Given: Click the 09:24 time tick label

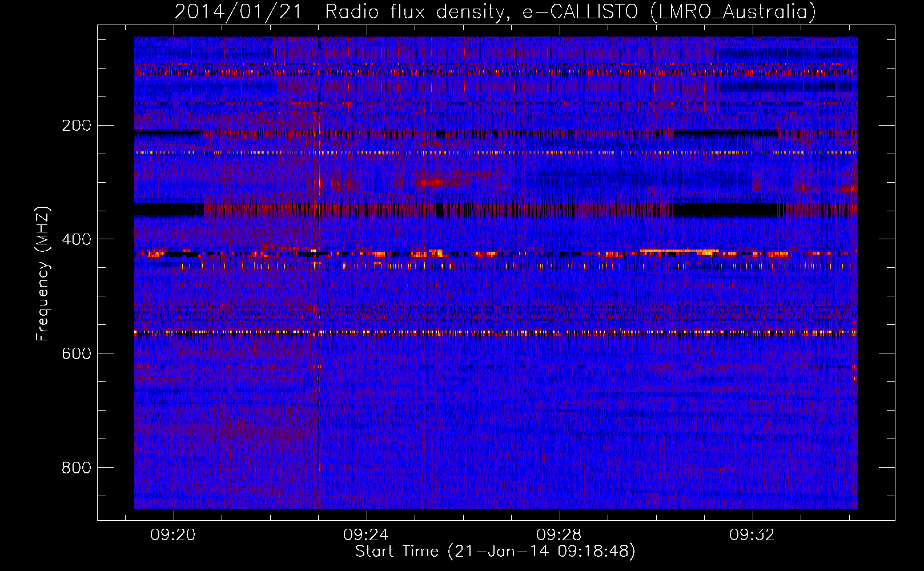Looking at the screenshot, I should coord(366,534).
